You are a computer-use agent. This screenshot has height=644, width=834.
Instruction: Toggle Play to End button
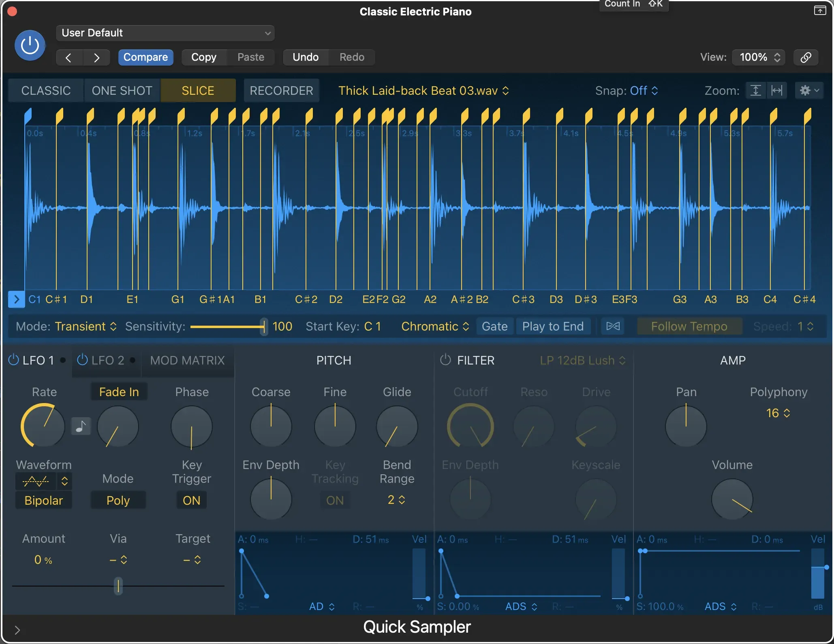pos(553,326)
